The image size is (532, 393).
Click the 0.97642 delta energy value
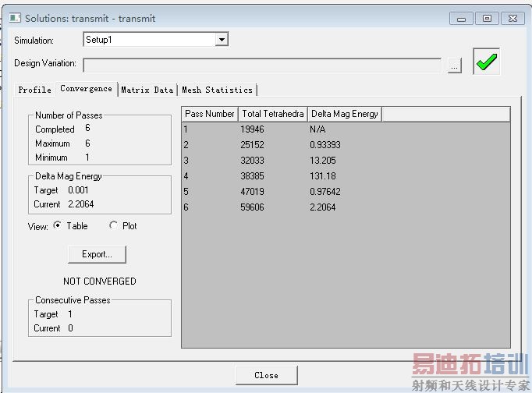pyautogui.click(x=325, y=192)
